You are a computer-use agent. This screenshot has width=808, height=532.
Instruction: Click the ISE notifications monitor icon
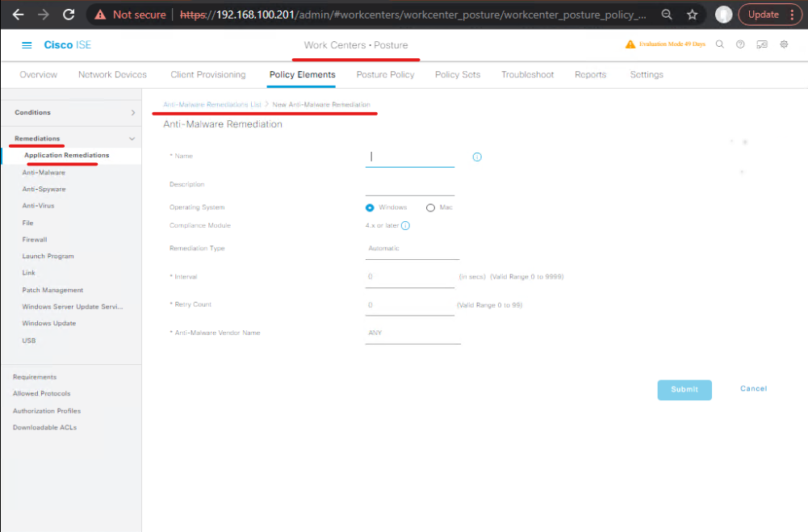click(x=762, y=44)
